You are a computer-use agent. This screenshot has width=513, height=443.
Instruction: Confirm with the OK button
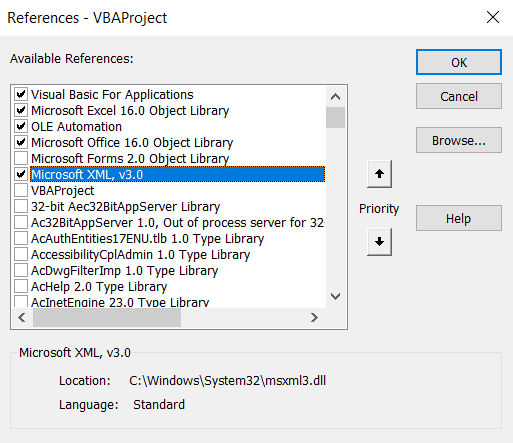(459, 62)
